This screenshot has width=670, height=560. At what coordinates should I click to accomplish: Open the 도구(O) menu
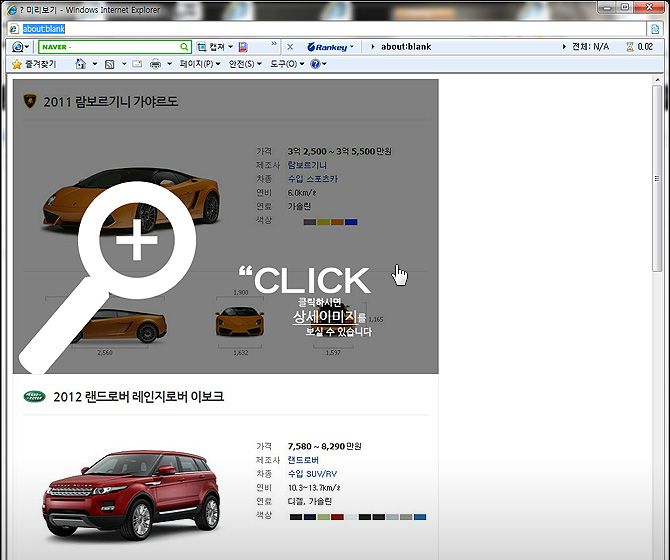click(287, 64)
